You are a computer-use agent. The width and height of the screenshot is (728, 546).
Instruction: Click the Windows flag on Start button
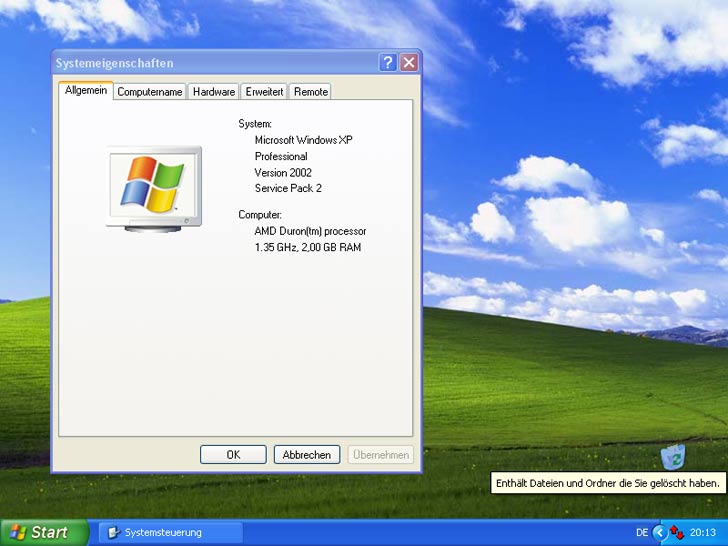click(x=18, y=532)
